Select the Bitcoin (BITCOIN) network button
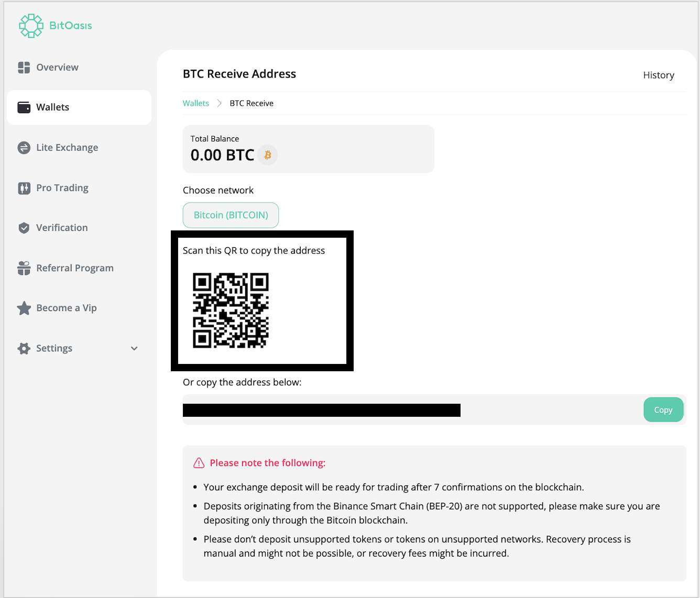 pos(231,215)
